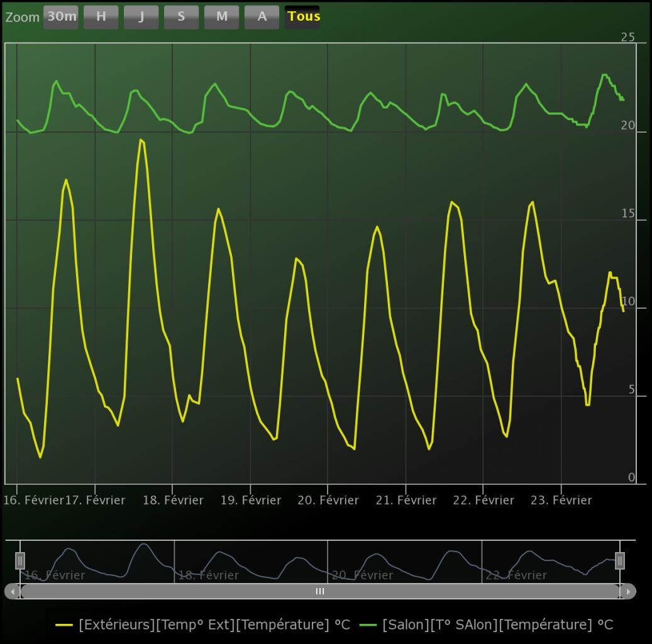Click the 5 y-axis value label
The width and height of the screenshot is (652, 644).
(632, 390)
